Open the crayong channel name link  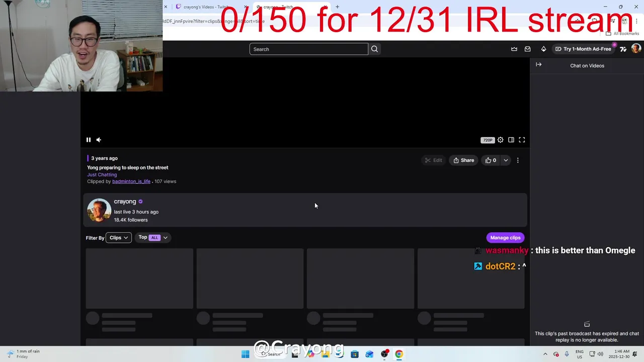(125, 202)
